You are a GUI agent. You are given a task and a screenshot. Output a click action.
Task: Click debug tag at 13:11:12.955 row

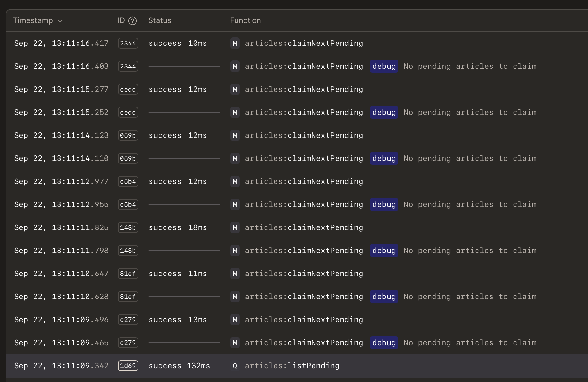[x=384, y=204]
